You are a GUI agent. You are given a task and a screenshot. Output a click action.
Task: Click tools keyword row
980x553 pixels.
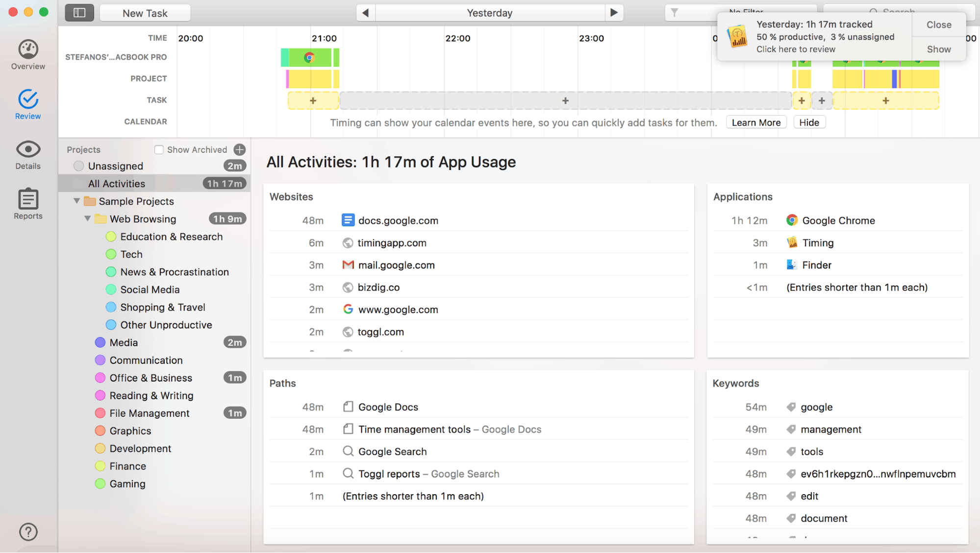[x=838, y=452]
